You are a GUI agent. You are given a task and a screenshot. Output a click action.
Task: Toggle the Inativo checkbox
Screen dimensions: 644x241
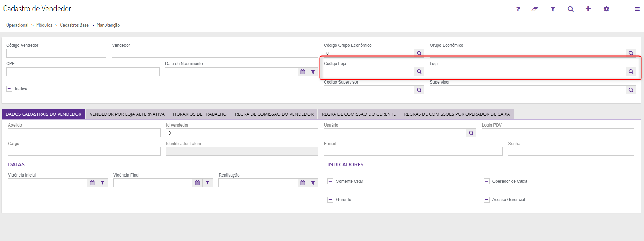(9, 89)
